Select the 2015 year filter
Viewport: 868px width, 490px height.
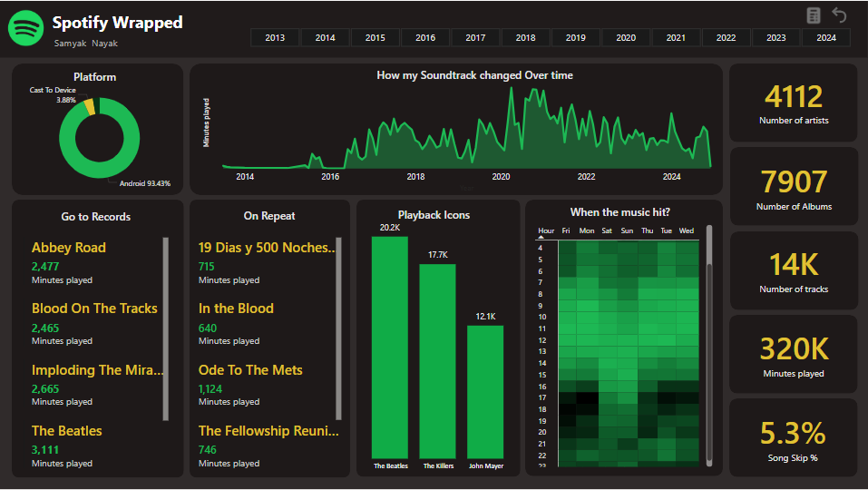[x=375, y=37]
